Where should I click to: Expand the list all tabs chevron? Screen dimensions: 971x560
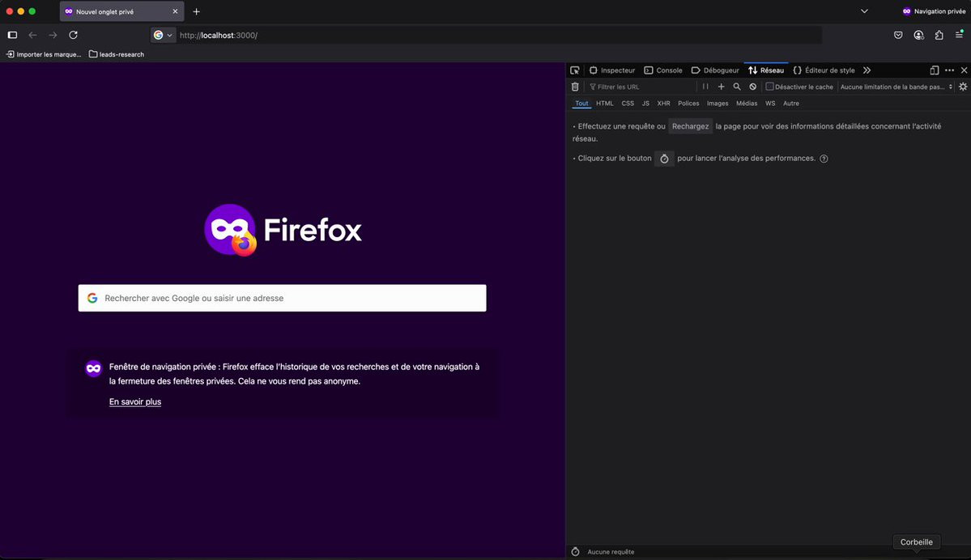(864, 11)
